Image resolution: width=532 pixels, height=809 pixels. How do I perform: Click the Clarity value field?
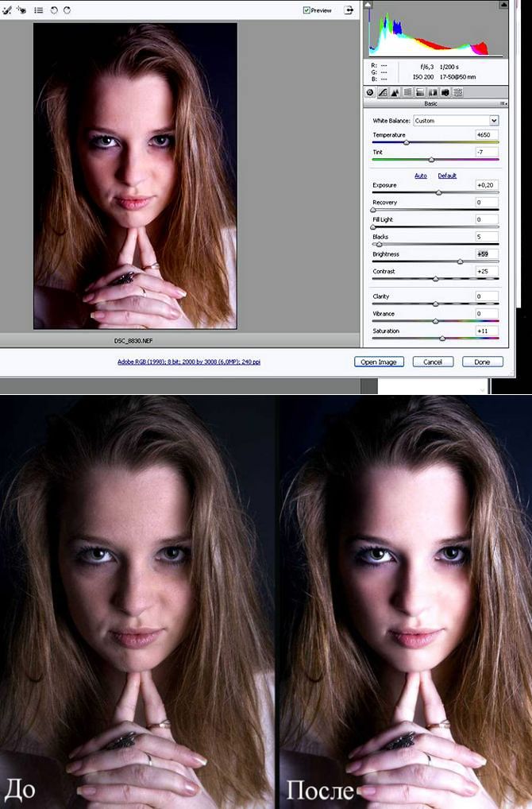click(487, 296)
